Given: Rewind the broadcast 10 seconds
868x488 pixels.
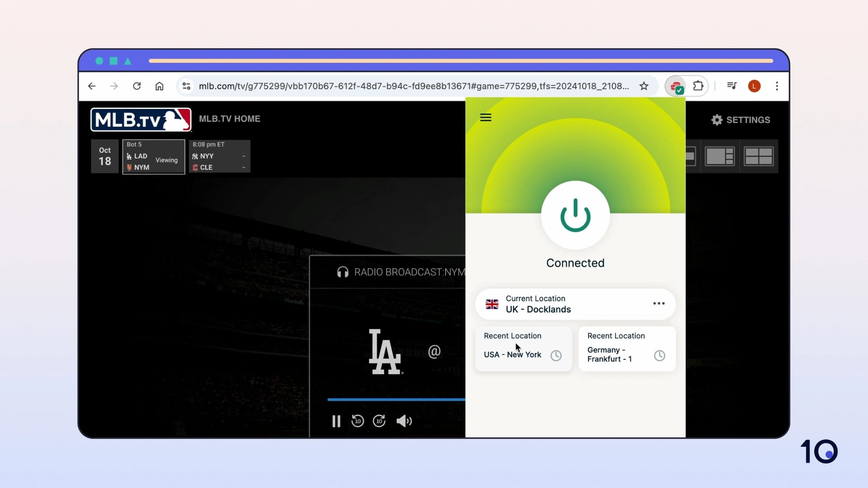Looking at the screenshot, I should coord(357,421).
